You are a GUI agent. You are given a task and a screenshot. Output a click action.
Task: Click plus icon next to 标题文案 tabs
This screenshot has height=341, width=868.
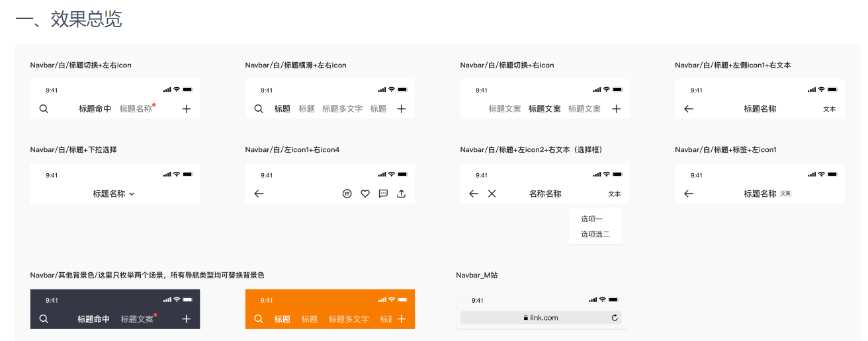tap(616, 109)
